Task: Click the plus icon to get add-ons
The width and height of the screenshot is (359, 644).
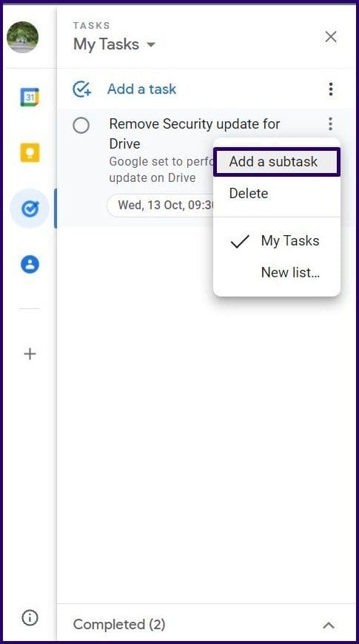Action: (30, 353)
